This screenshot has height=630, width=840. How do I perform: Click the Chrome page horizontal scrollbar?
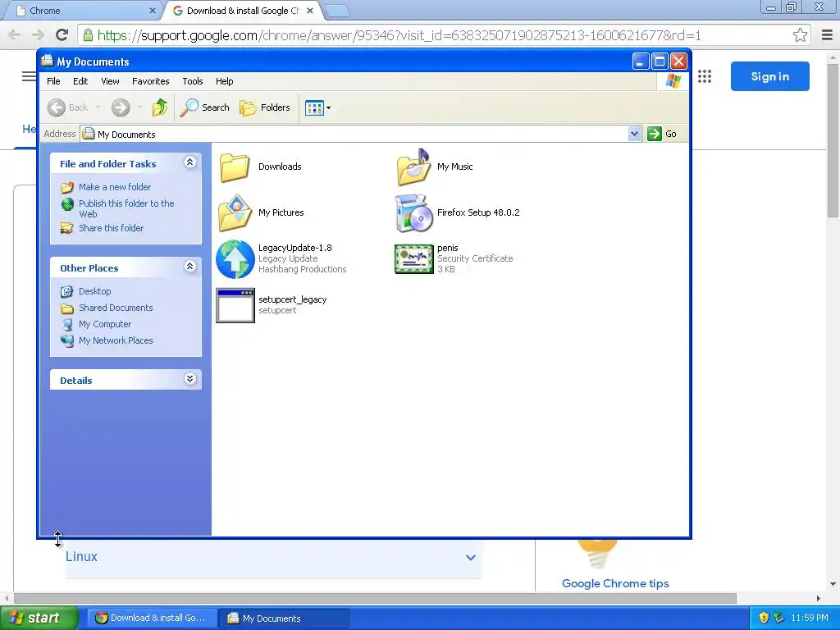375,598
